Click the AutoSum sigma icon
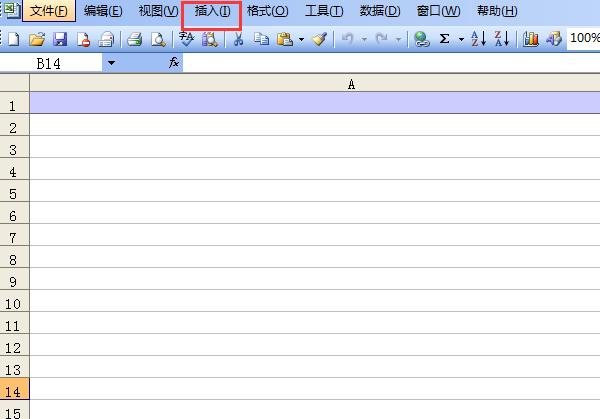The height and width of the screenshot is (419, 600). [x=444, y=39]
